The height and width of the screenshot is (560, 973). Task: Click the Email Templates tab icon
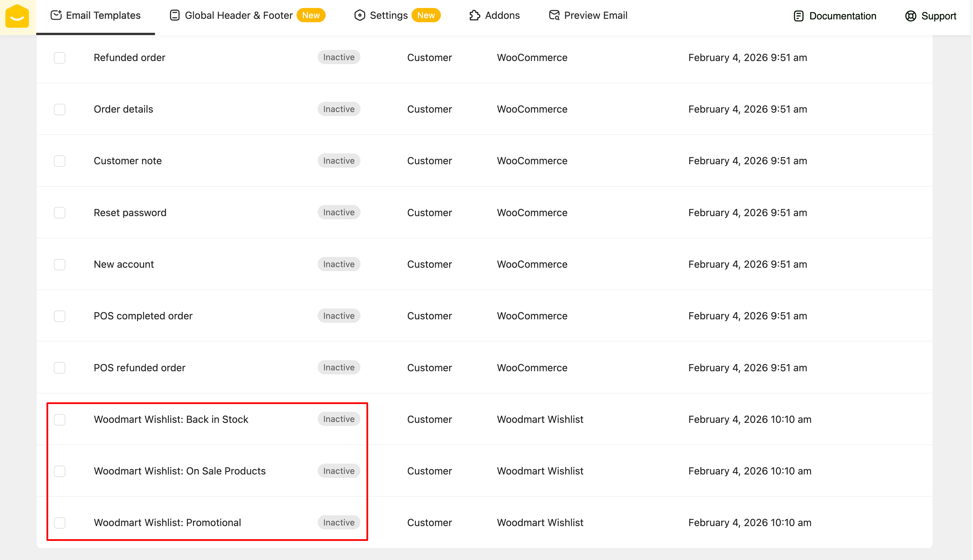56,15
